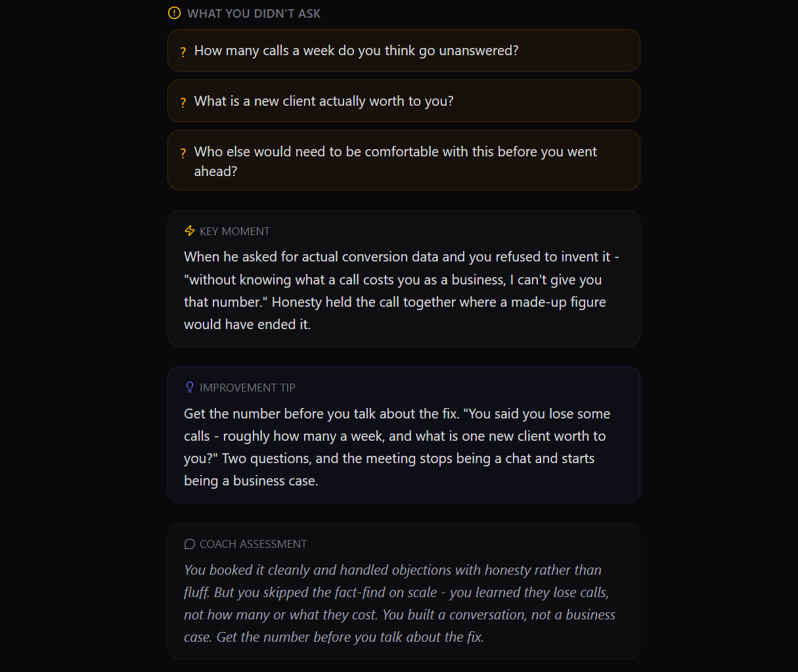The width and height of the screenshot is (798, 672).
Task: Click the question mark icon on new client worth question
Action: point(183,102)
